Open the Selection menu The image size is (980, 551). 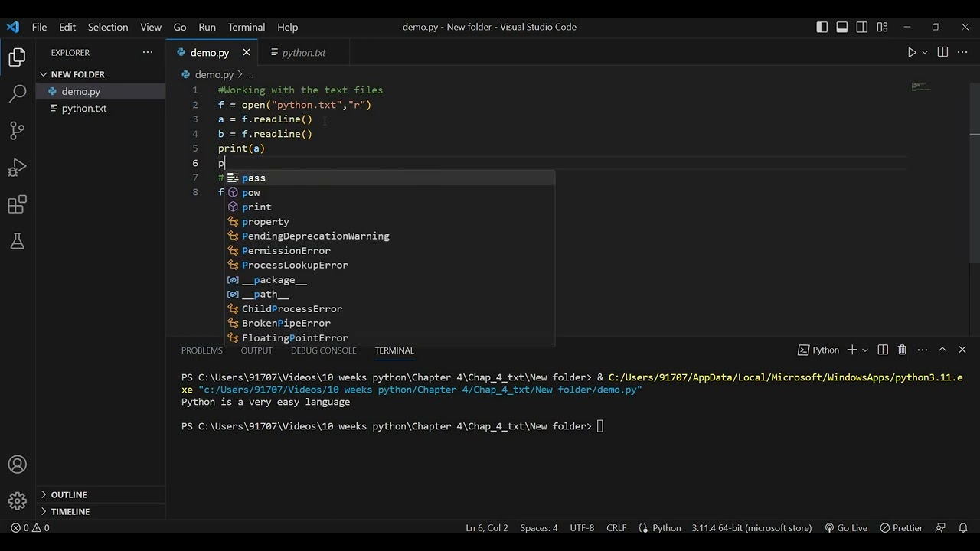(108, 27)
